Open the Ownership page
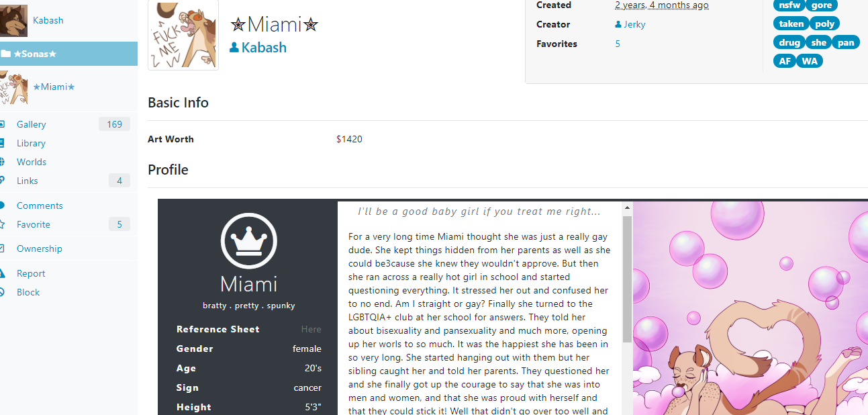Screen dimensions: 868x415 [40, 248]
